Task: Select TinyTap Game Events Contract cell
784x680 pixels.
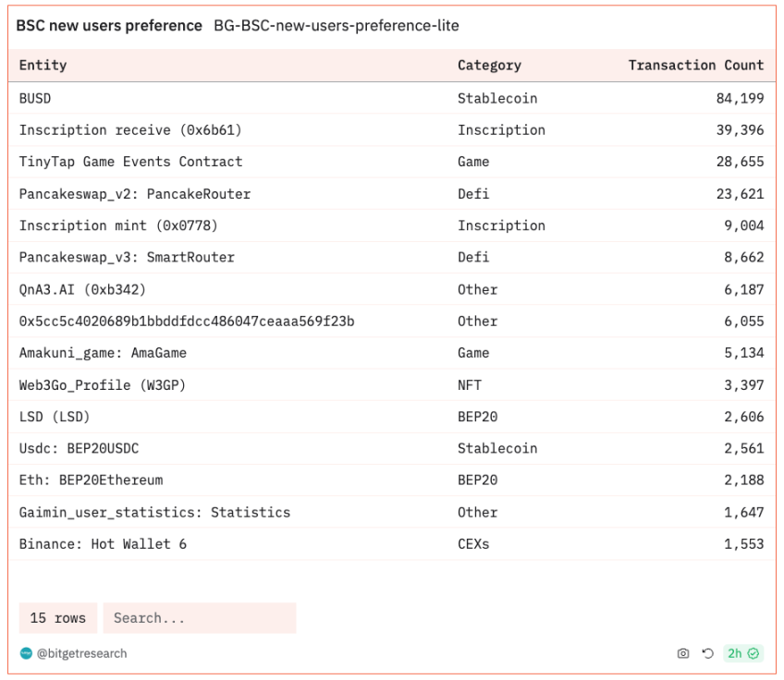Action: [131, 162]
